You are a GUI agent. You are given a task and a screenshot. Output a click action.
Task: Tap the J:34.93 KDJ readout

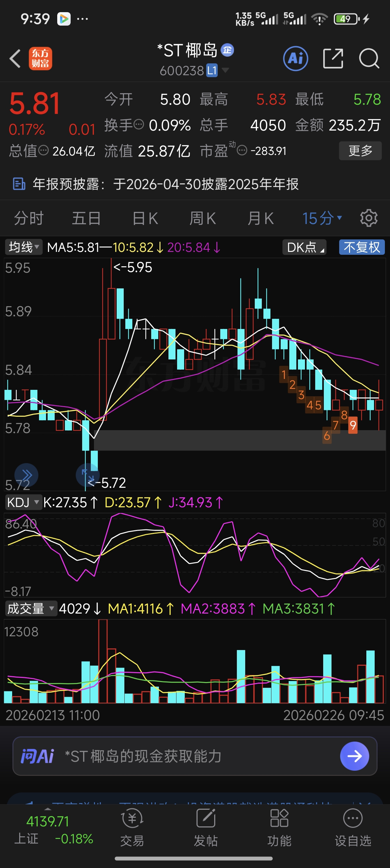(196, 502)
